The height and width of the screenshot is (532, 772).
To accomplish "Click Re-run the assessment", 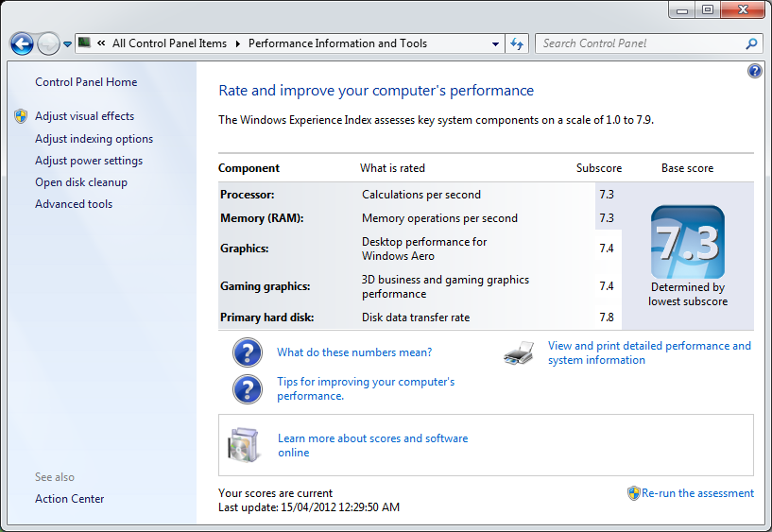I will [x=697, y=493].
